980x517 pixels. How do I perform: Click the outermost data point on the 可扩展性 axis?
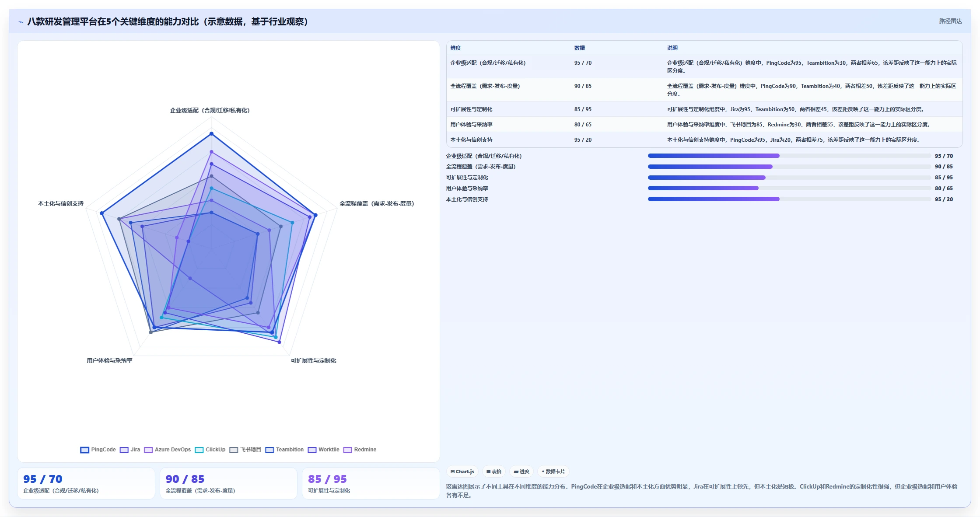[x=279, y=342]
